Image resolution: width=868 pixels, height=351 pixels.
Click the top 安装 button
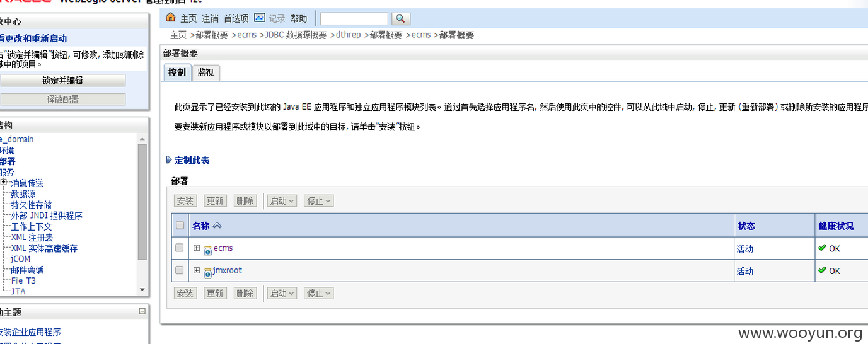pos(185,201)
